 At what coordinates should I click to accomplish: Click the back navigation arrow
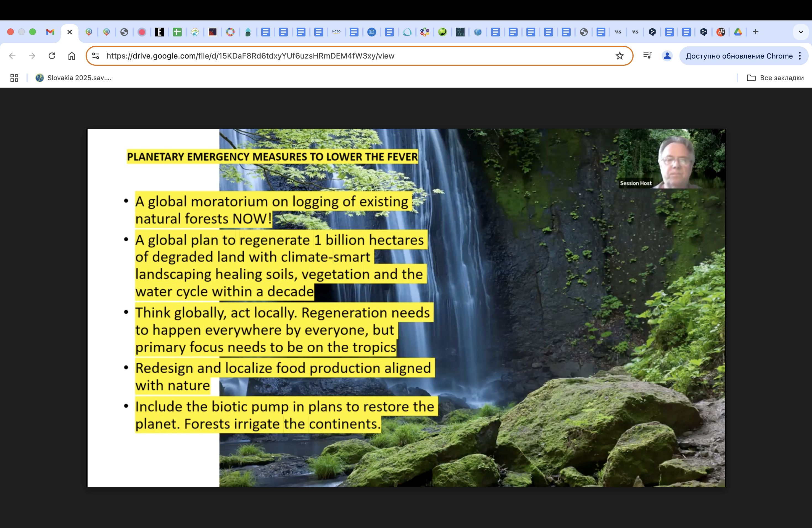[x=12, y=56]
